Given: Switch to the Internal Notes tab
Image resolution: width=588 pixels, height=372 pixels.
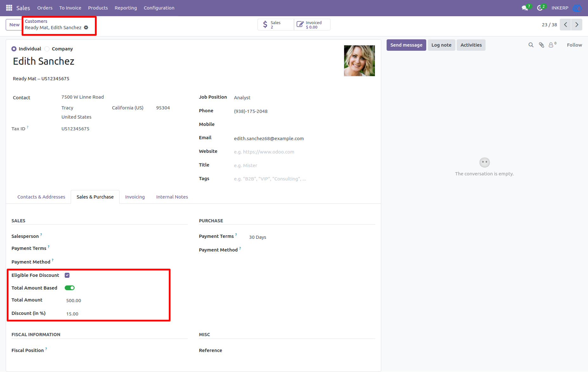Looking at the screenshot, I should coord(172,197).
